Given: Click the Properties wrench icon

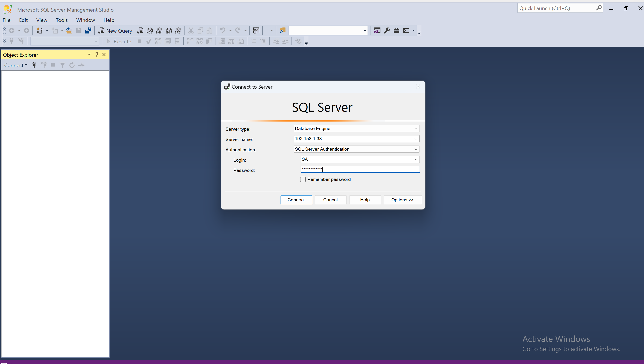Looking at the screenshot, I should [387, 31].
